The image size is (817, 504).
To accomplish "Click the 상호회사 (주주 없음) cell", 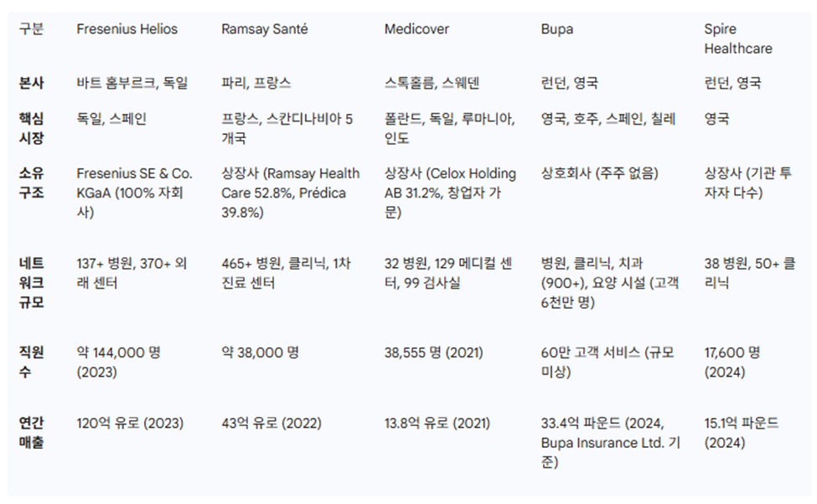I will (599, 173).
